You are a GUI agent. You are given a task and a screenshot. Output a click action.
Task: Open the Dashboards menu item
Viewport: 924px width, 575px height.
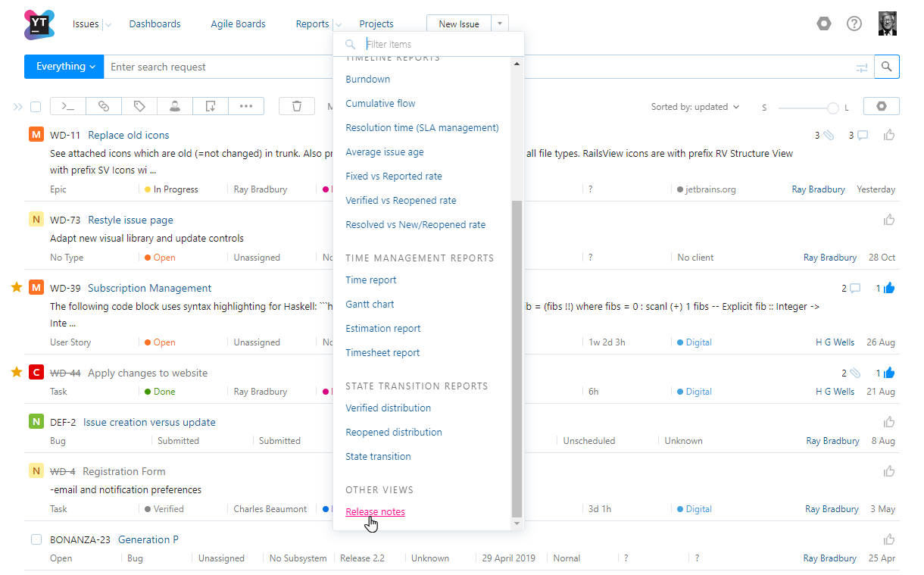pos(155,23)
